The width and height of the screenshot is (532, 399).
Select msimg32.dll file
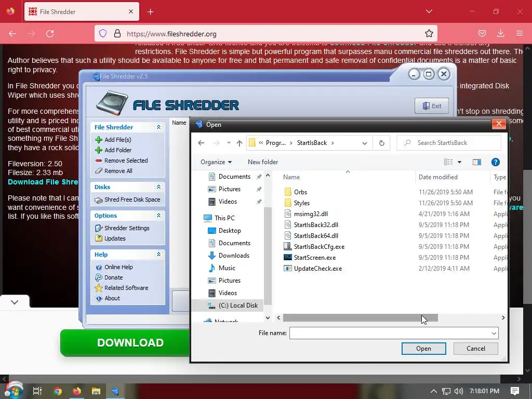point(305,214)
